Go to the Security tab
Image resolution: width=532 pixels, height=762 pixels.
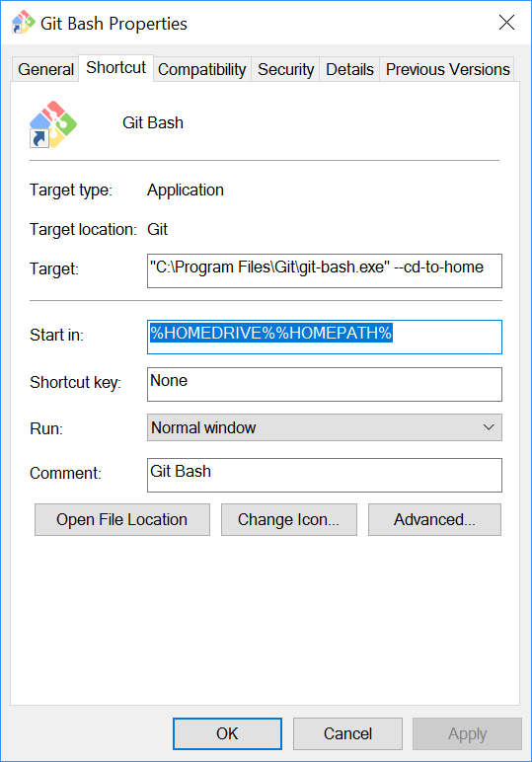pyautogui.click(x=285, y=69)
